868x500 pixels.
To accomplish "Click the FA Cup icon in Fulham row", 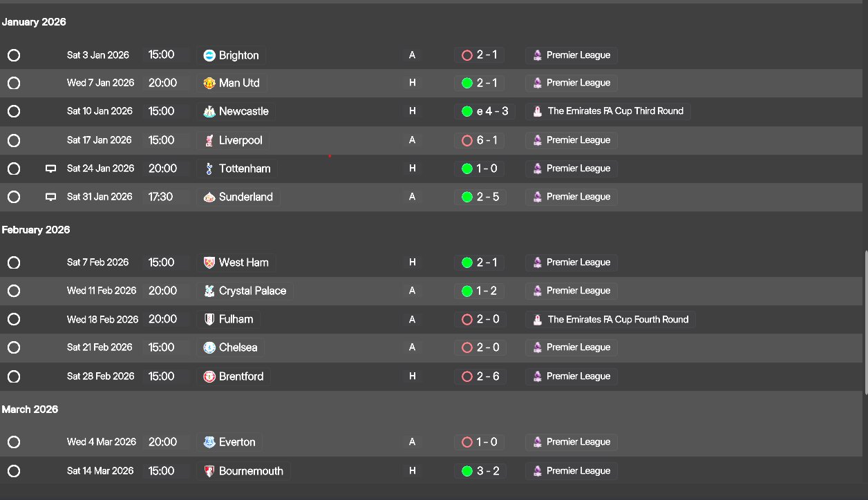I will coord(537,319).
